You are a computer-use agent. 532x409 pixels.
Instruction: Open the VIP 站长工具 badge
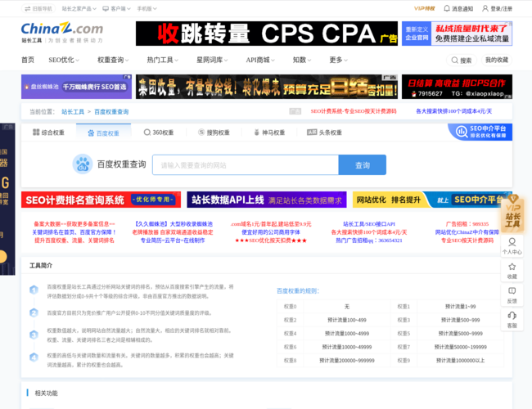512,214
